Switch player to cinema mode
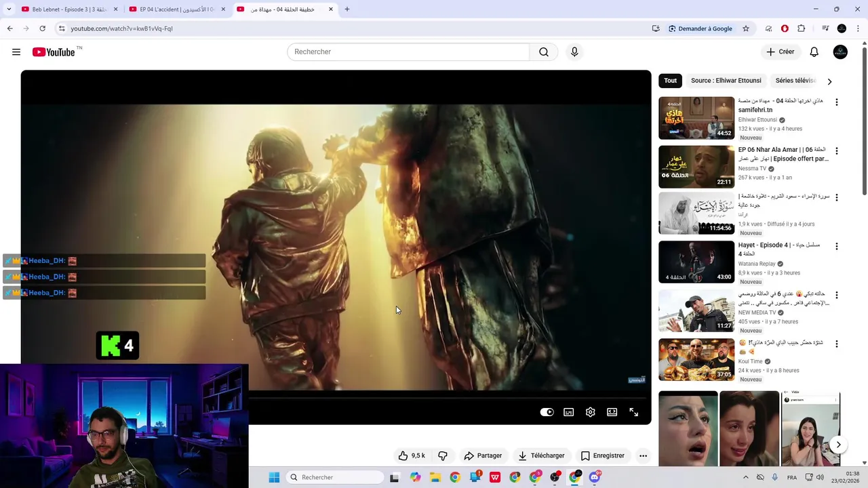The height and width of the screenshot is (488, 868). coord(612,412)
